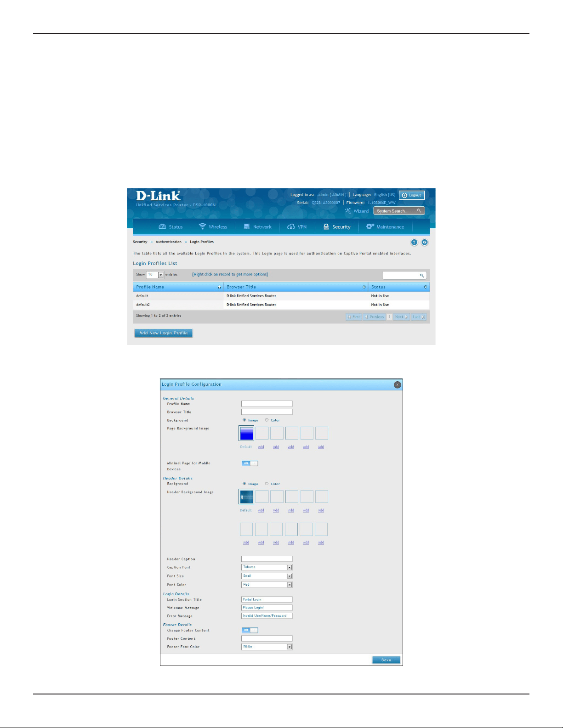Image resolution: width=563 pixels, height=728 pixels.
Task: Sort by Profile Name column arrow
Action: coord(219,287)
